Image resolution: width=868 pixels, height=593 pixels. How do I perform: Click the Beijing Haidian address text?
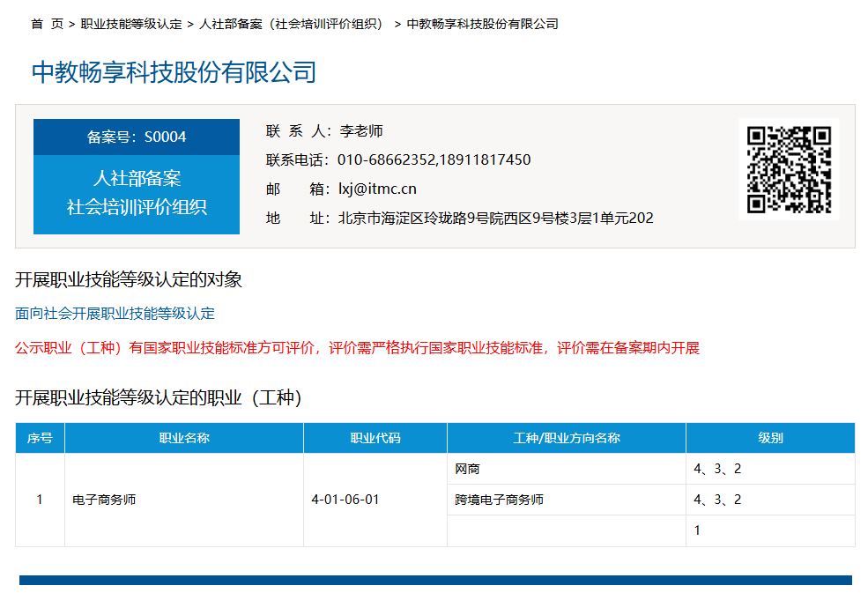pyautogui.click(x=495, y=218)
